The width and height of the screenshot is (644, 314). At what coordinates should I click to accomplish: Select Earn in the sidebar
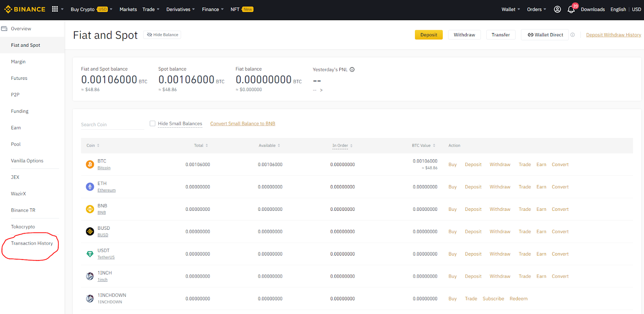click(16, 128)
